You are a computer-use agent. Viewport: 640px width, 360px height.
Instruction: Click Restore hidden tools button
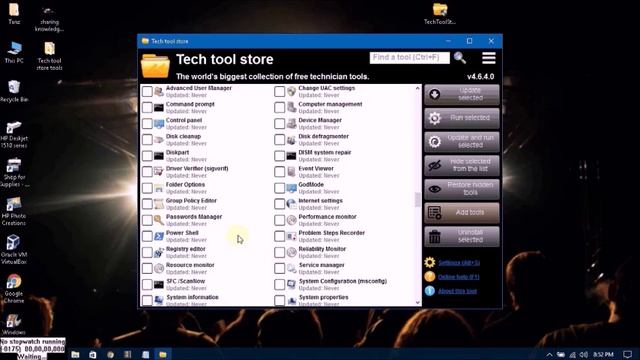(x=462, y=189)
